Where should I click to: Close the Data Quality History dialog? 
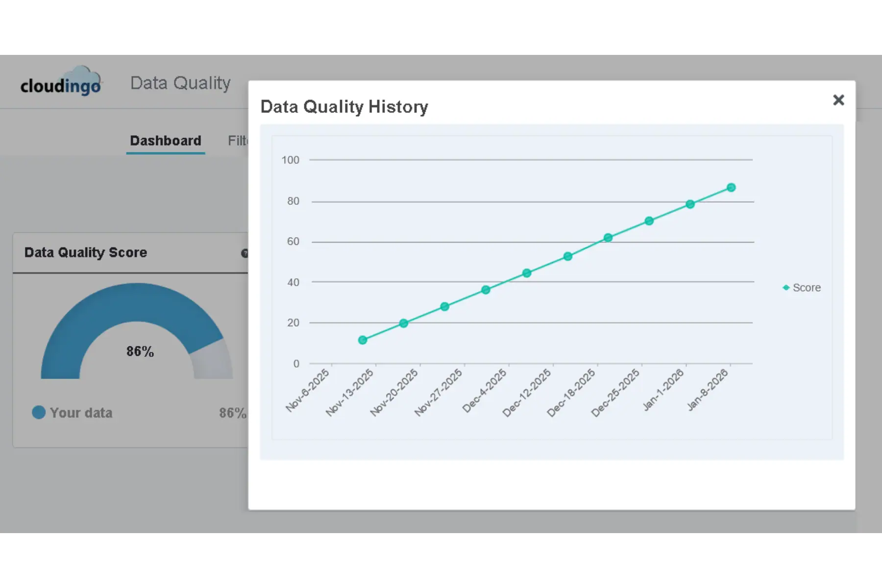[x=838, y=100]
